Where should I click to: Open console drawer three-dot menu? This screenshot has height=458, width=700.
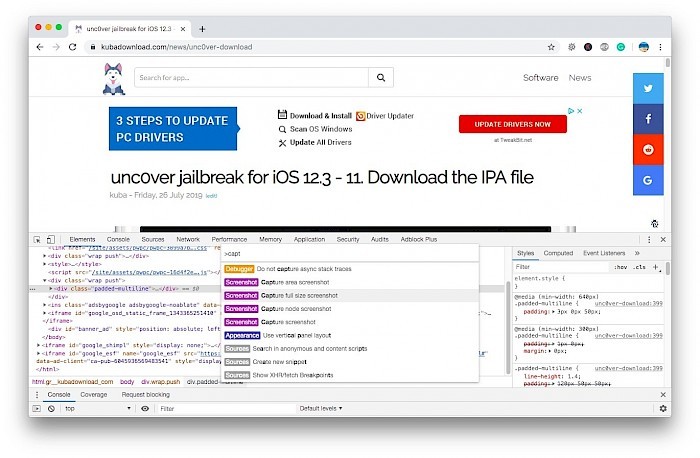point(37,395)
